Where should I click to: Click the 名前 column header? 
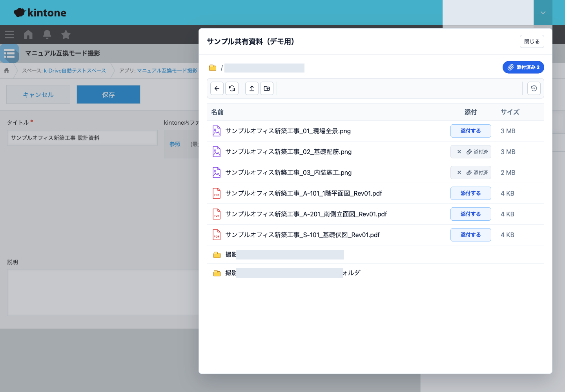click(x=217, y=112)
